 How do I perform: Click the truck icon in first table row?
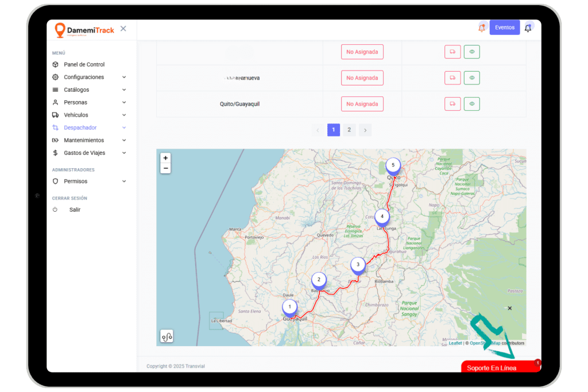(x=452, y=52)
